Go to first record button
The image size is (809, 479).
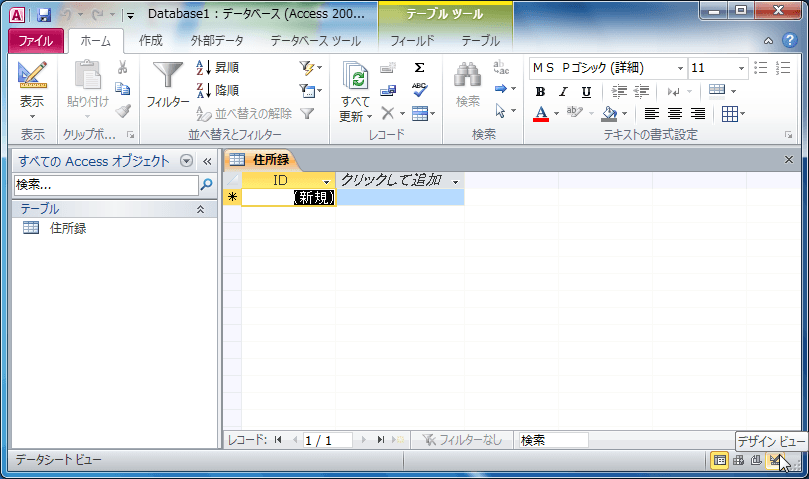pyautogui.click(x=278, y=440)
